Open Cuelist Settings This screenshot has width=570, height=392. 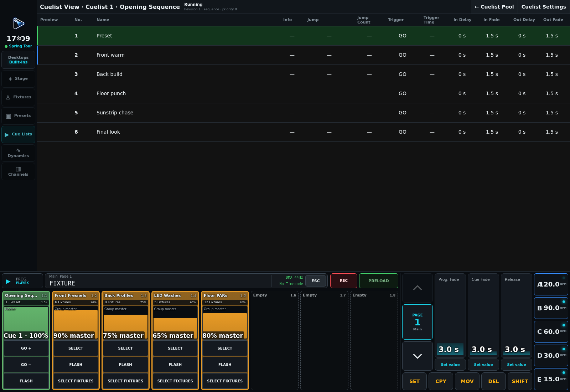pos(544,7)
